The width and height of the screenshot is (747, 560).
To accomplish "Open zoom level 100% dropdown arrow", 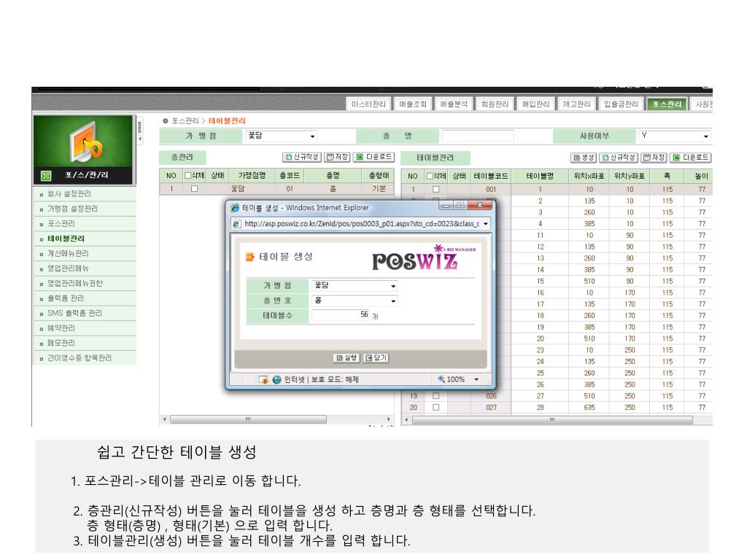I will [x=476, y=379].
